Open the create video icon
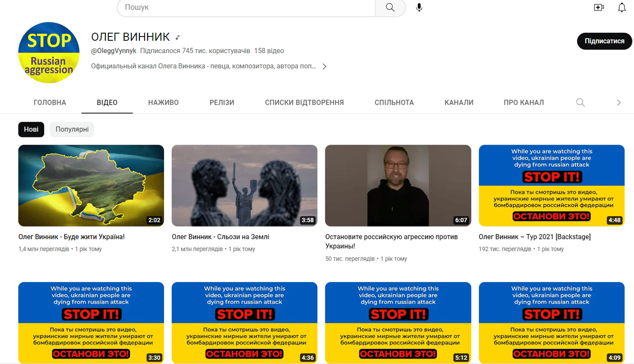This screenshot has height=364, width=634. (599, 8)
